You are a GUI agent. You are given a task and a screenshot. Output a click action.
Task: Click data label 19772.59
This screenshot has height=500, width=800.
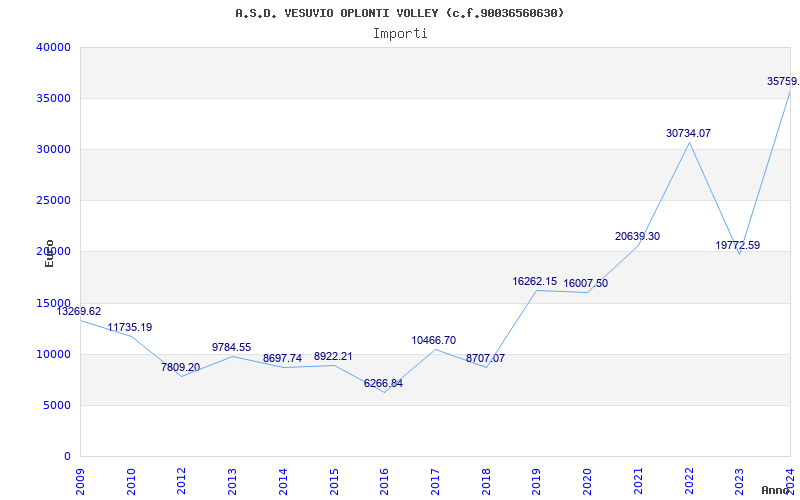[737, 245]
